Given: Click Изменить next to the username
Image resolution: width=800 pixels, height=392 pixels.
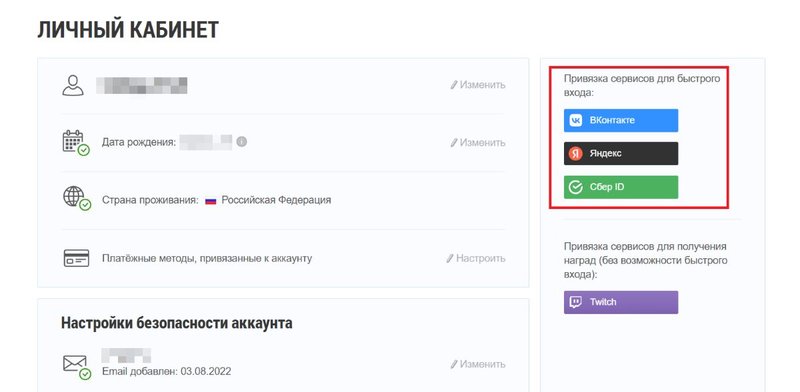Looking at the screenshot, I should [478, 85].
